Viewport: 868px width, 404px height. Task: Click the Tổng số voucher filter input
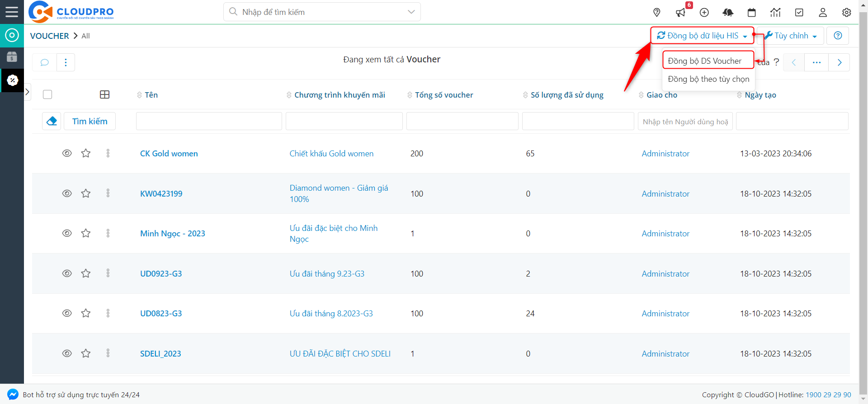(462, 121)
